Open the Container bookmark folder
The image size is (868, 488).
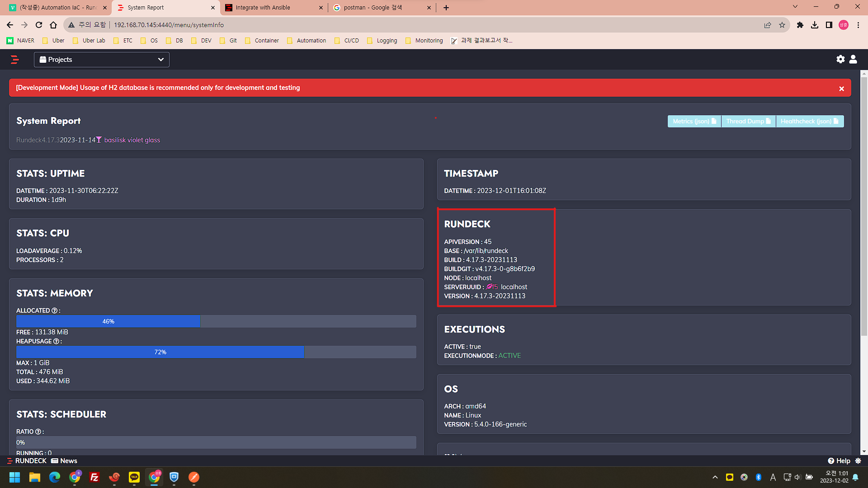(262, 41)
